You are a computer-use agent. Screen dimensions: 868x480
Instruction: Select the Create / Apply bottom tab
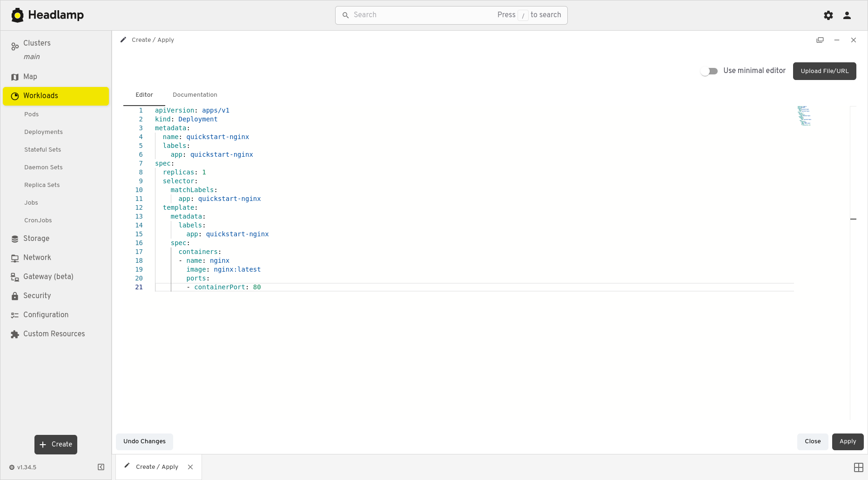pos(156,467)
